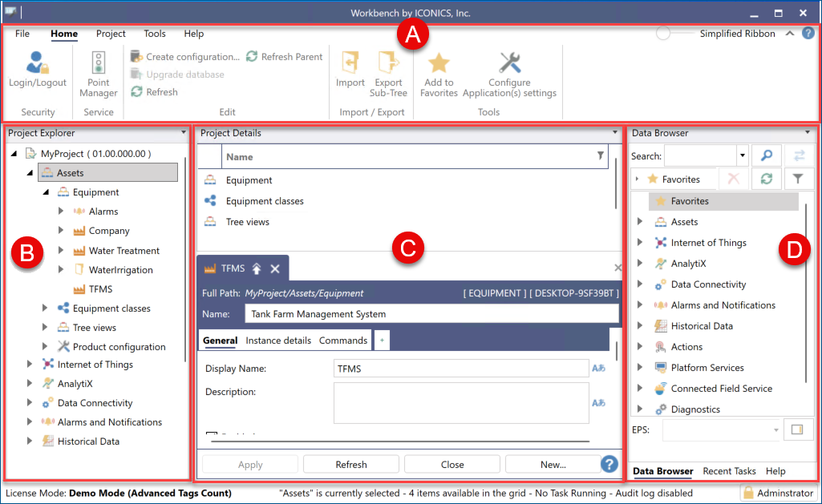The height and width of the screenshot is (504, 822).
Task: Select AnalytiX in Project Explorer
Action: pos(75,384)
